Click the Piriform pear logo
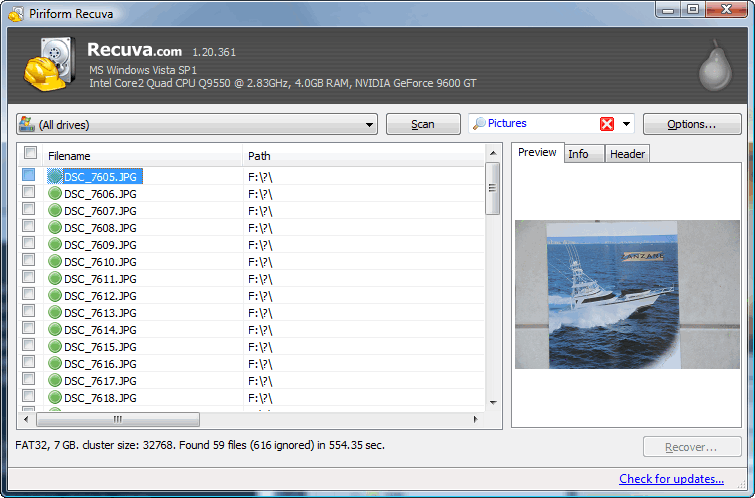This screenshot has width=755, height=498. (715, 66)
